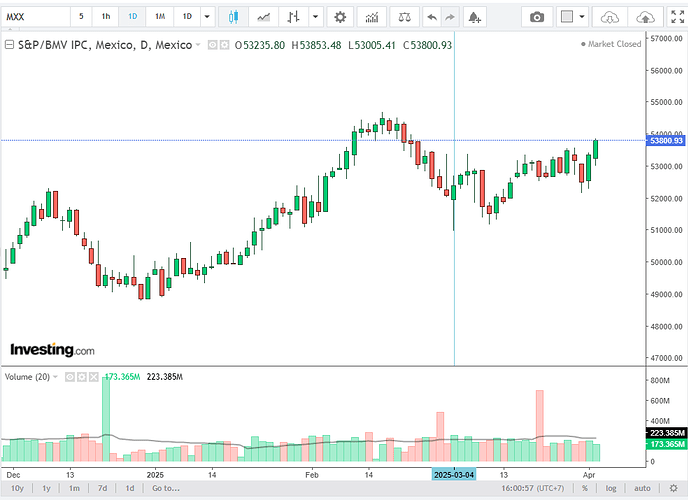The image size is (688, 500).
Task: Redo the chart action
Action: coord(450,17)
